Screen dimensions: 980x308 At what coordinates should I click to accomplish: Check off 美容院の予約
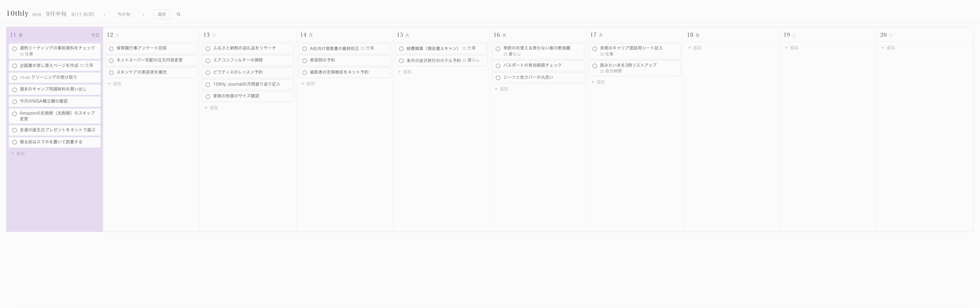coord(304,61)
